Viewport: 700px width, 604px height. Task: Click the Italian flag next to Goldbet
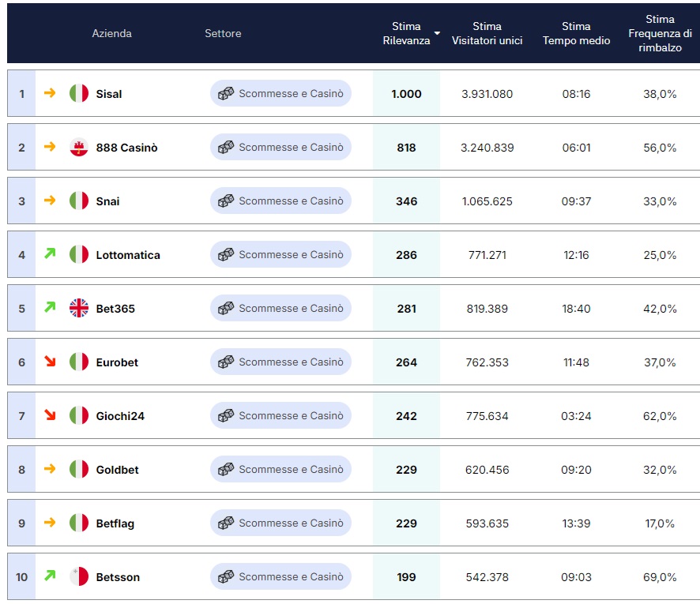pyautogui.click(x=79, y=469)
